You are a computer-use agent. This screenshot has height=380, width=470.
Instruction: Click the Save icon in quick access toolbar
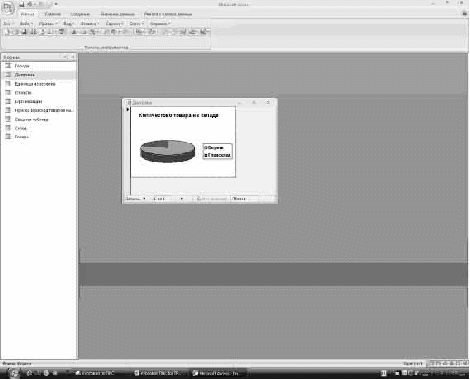tap(22, 4)
